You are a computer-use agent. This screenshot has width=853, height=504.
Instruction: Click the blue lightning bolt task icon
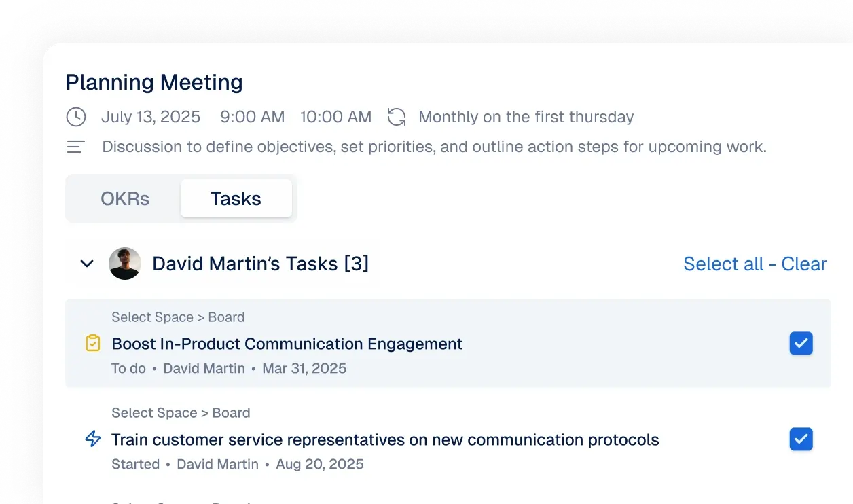click(x=93, y=439)
